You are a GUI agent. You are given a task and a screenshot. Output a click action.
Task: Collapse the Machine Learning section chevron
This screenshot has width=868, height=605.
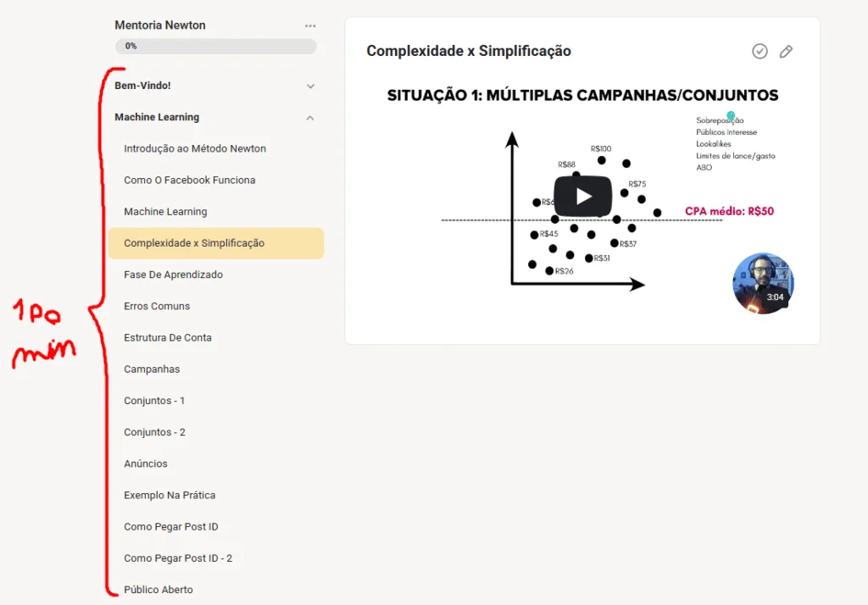pyautogui.click(x=310, y=117)
